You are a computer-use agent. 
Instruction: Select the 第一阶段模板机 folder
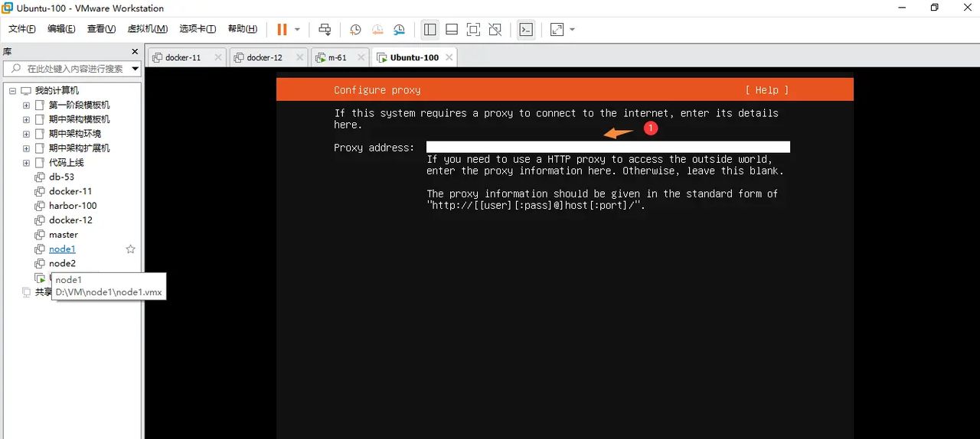tap(80, 105)
